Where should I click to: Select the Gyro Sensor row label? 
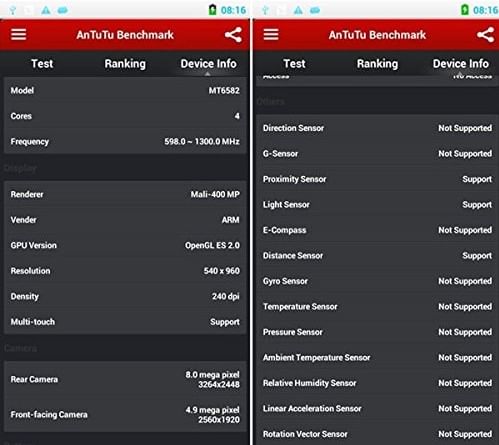point(285,281)
